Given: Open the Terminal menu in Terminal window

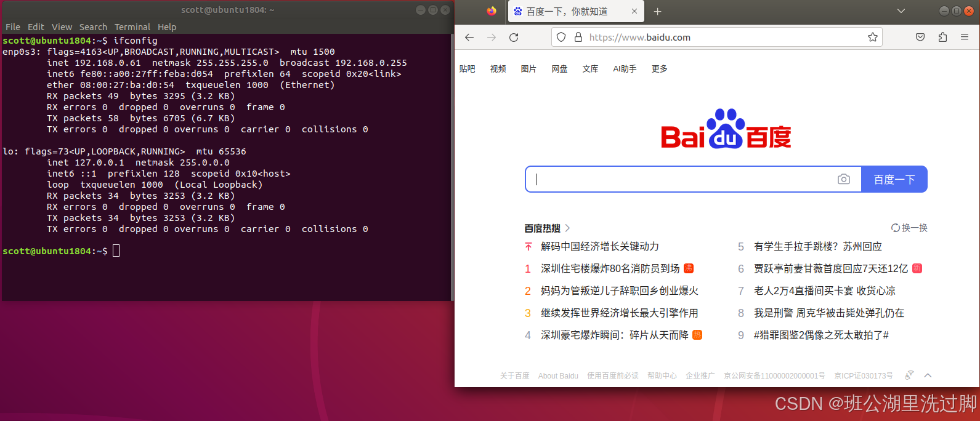Looking at the screenshot, I should (x=132, y=27).
